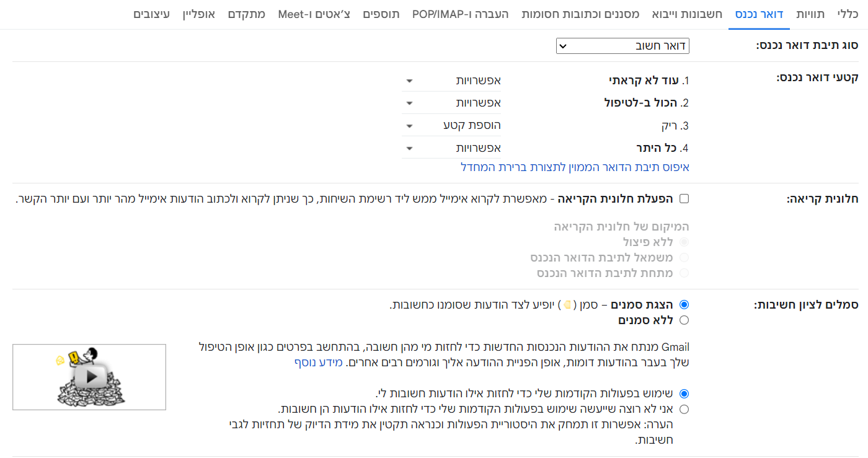Click the yellow importance marker icon
The width and height of the screenshot is (868, 458).
click(x=567, y=305)
